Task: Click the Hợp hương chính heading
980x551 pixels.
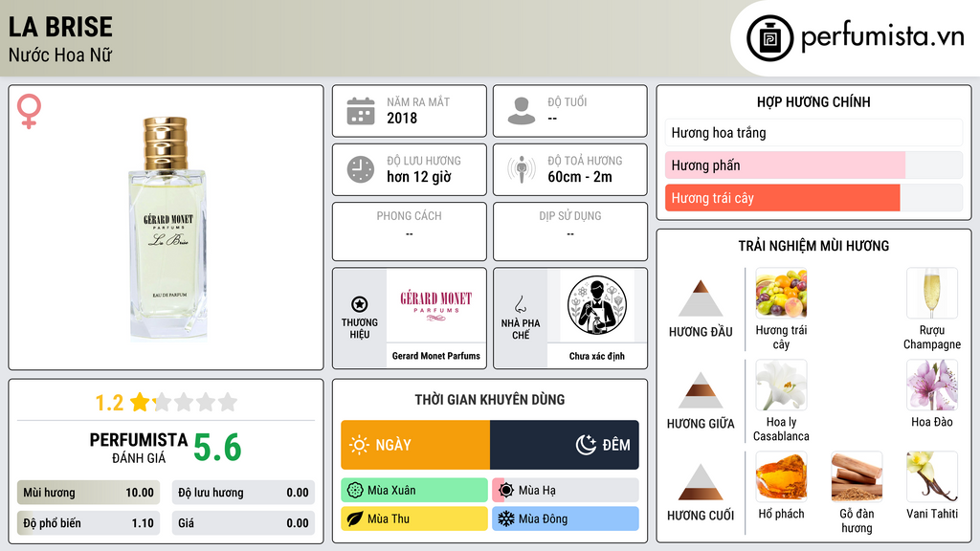Action: pyautogui.click(x=813, y=101)
